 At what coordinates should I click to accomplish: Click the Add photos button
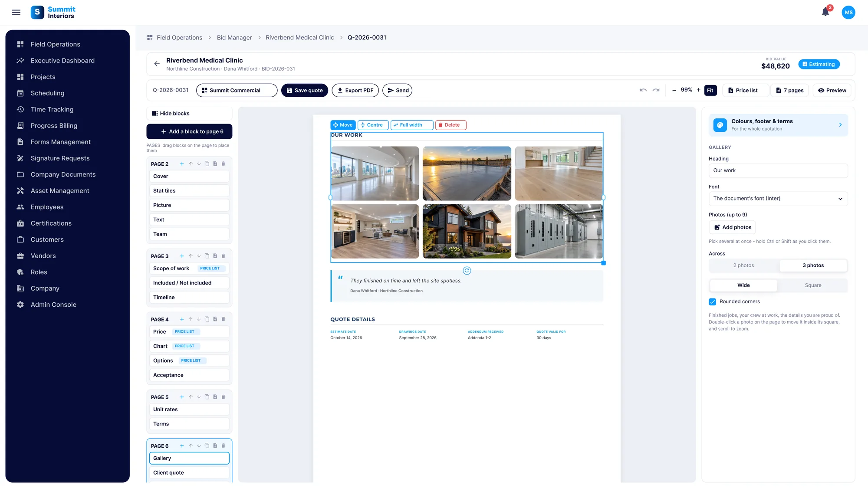coord(732,227)
